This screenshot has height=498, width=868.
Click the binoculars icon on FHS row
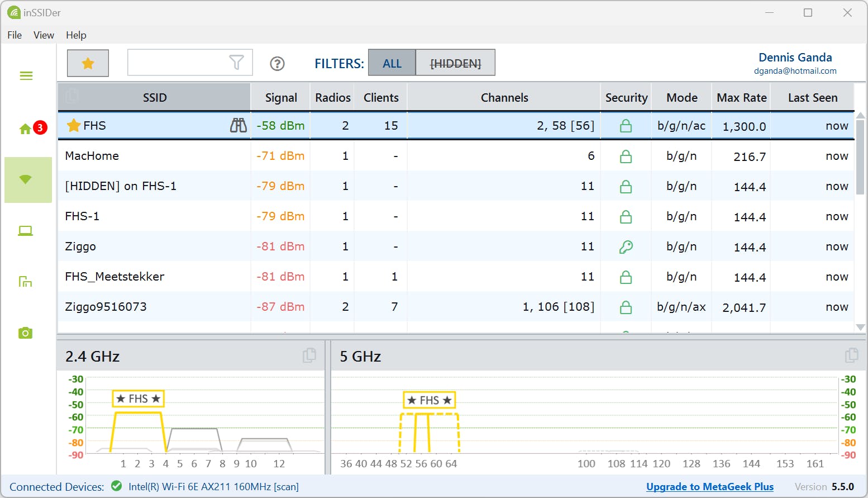tap(238, 126)
